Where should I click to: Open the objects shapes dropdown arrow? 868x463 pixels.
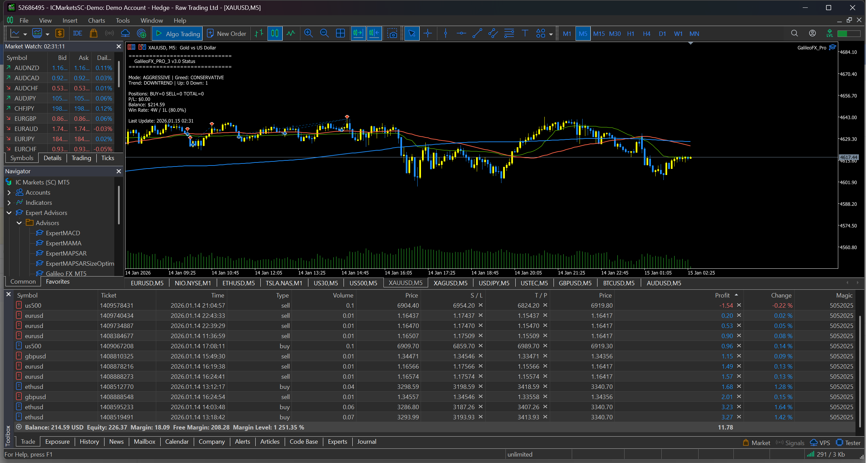click(x=551, y=34)
